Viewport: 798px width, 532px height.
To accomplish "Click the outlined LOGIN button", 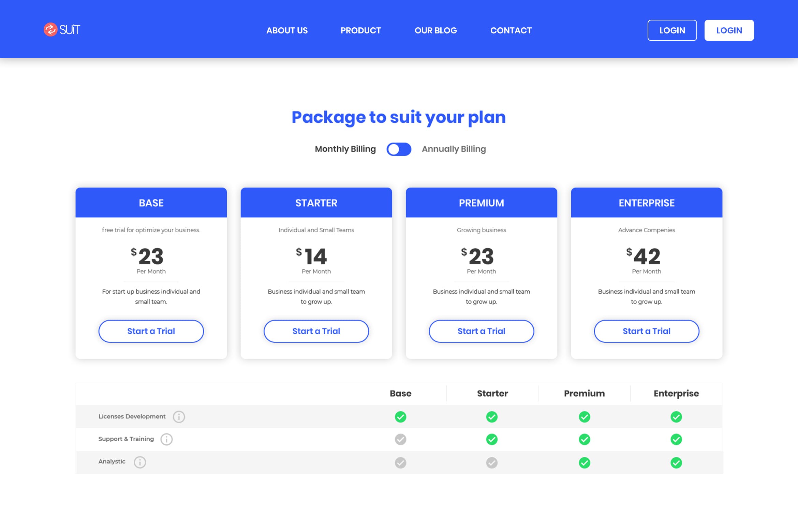I will point(672,30).
